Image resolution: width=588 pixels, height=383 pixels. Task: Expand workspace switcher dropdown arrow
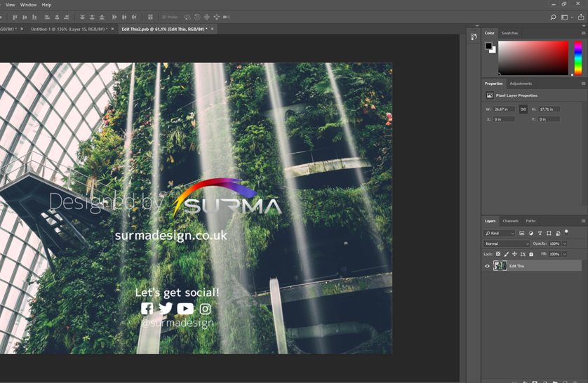[x=573, y=18]
